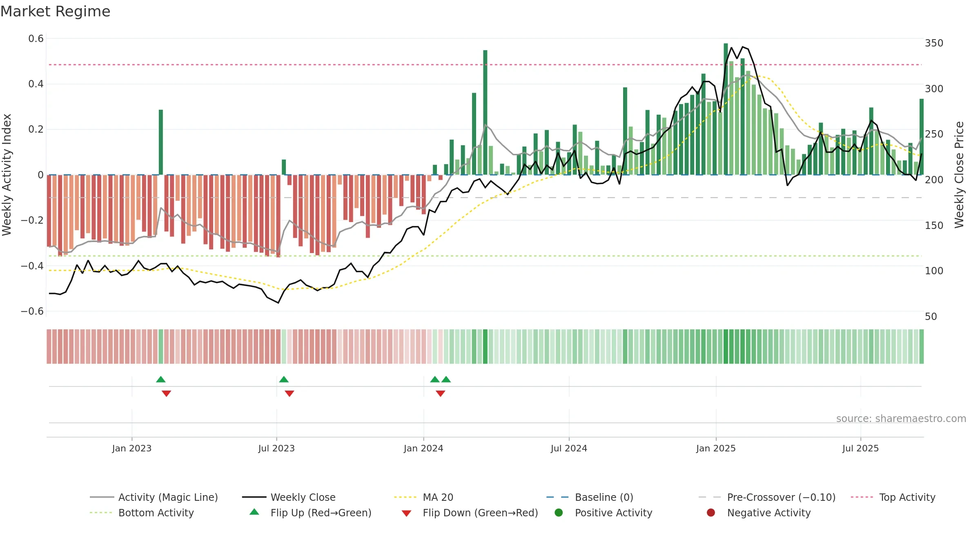This screenshot has width=980, height=551.
Task: Click the Jan 2025 x-axis label
Action: [716, 448]
